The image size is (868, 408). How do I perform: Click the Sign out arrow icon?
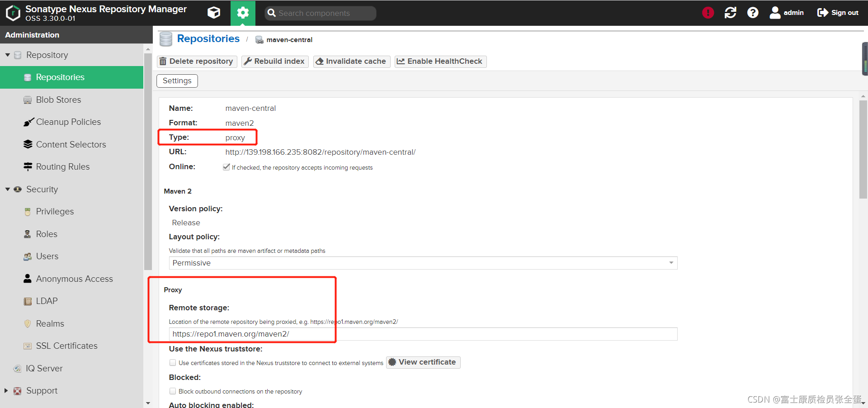[x=823, y=13]
